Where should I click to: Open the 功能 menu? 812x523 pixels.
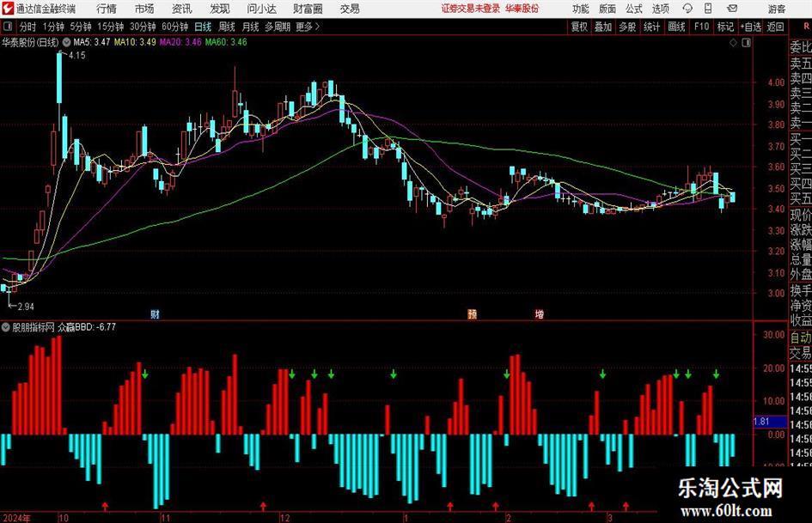point(581,9)
